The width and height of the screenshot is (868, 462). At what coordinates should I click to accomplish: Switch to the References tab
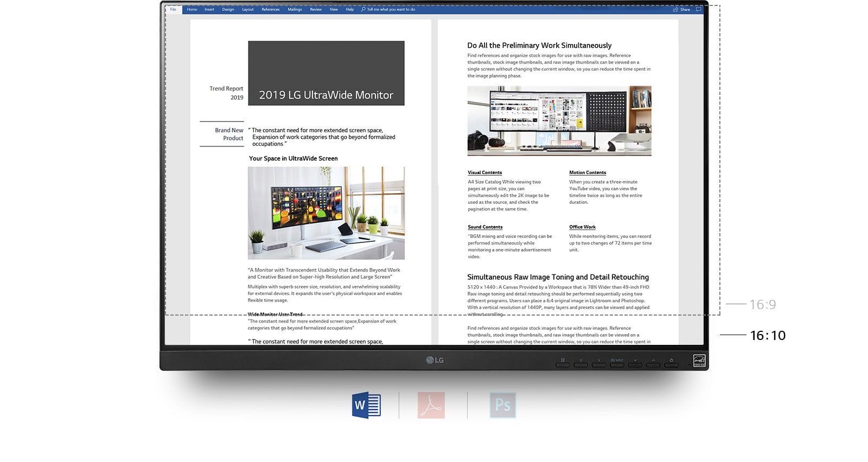pos(271,9)
